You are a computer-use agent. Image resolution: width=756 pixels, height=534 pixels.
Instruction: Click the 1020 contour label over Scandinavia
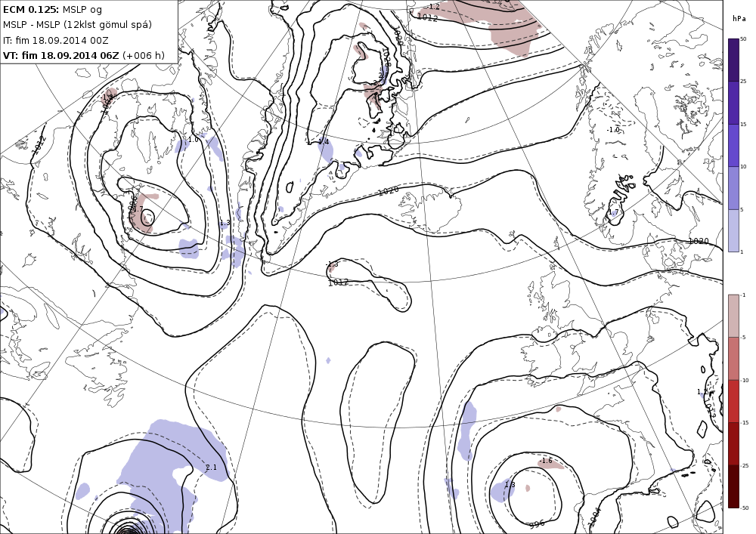698,241
